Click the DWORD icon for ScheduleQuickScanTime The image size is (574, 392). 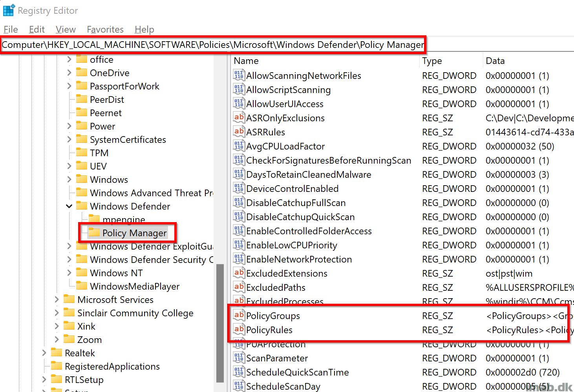(239, 372)
